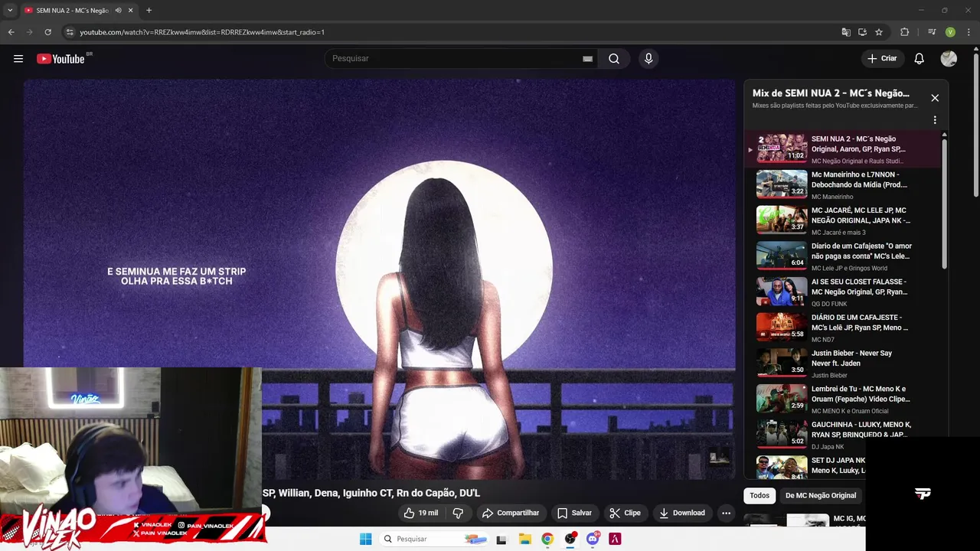
Task: Open the on-screen keyboard in search box
Action: click(x=587, y=59)
